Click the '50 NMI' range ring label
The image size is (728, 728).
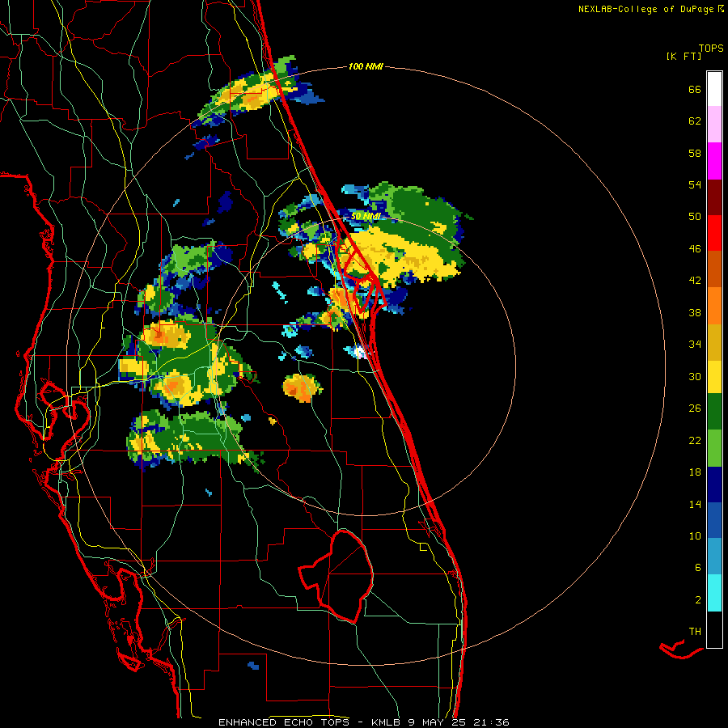(x=366, y=216)
